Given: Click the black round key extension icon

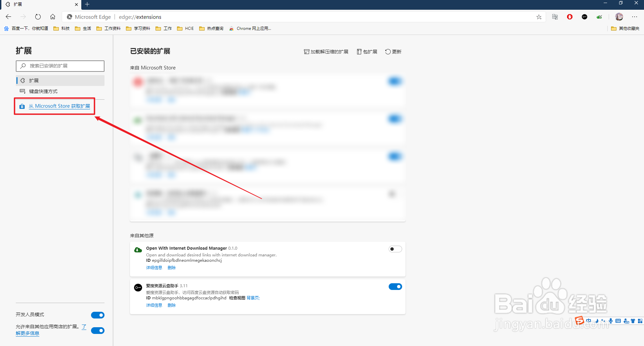Looking at the screenshot, I should [x=585, y=17].
